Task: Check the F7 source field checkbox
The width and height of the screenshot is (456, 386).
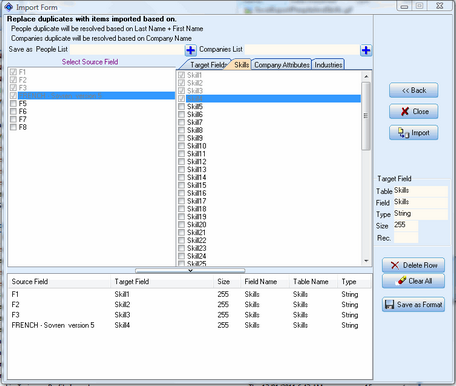Action: click(13, 119)
